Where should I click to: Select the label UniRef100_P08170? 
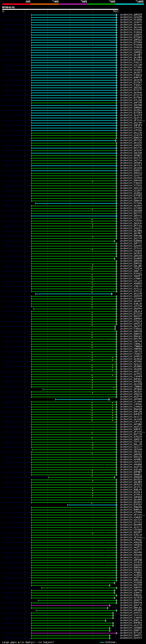pyautogui.click(x=131, y=63)
